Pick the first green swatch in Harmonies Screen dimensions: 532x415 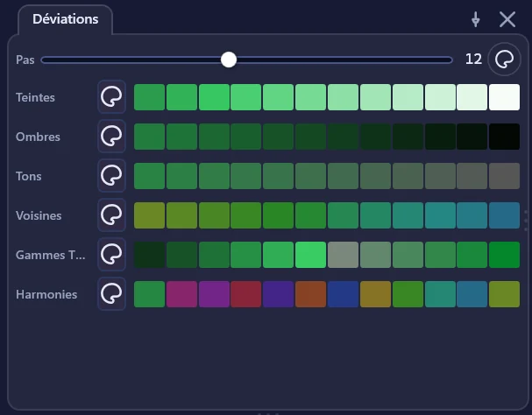click(149, 294)
